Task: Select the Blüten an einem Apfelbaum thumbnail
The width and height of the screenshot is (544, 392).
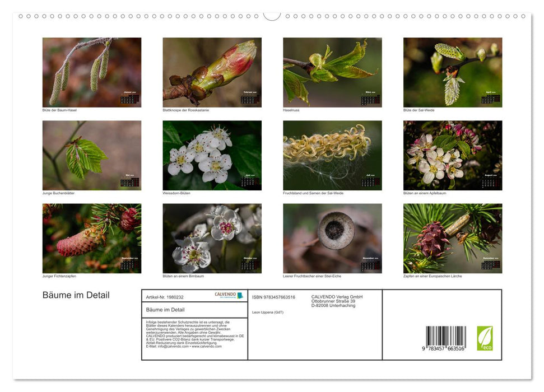Action: click(x=453, y=155)
